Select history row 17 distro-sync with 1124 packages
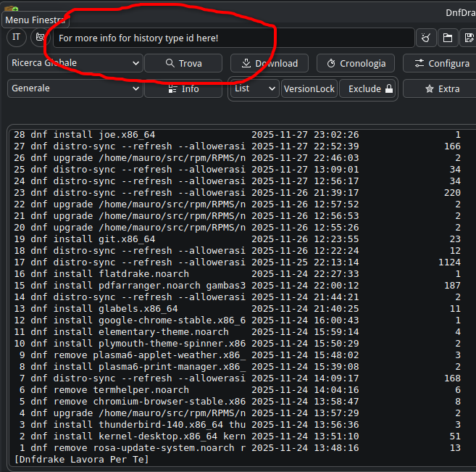The width and height of the screenshot is (476, 472). (237, 262)
